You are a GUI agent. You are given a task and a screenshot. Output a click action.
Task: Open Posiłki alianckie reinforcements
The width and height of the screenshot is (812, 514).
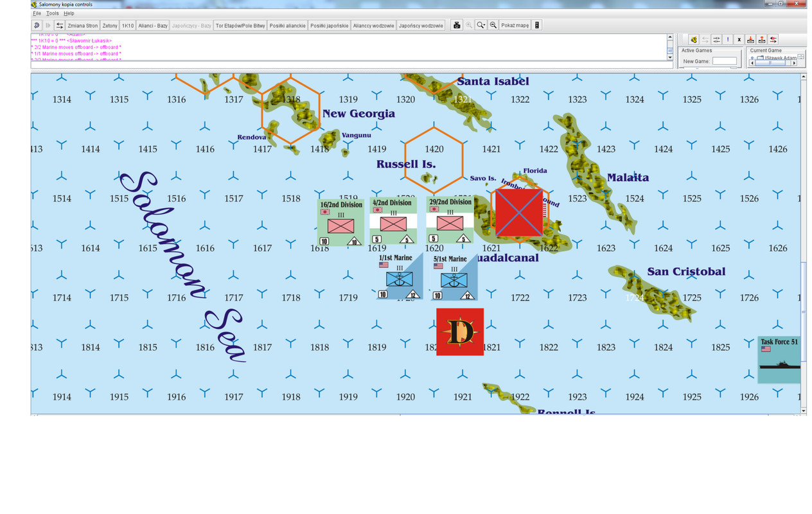(x=287, y=25)
